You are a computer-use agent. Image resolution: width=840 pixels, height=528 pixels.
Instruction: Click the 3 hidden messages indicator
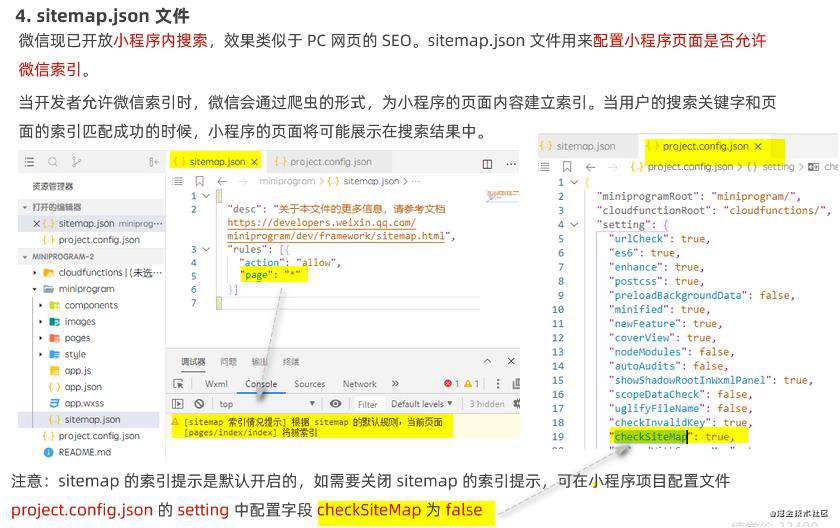487,404
